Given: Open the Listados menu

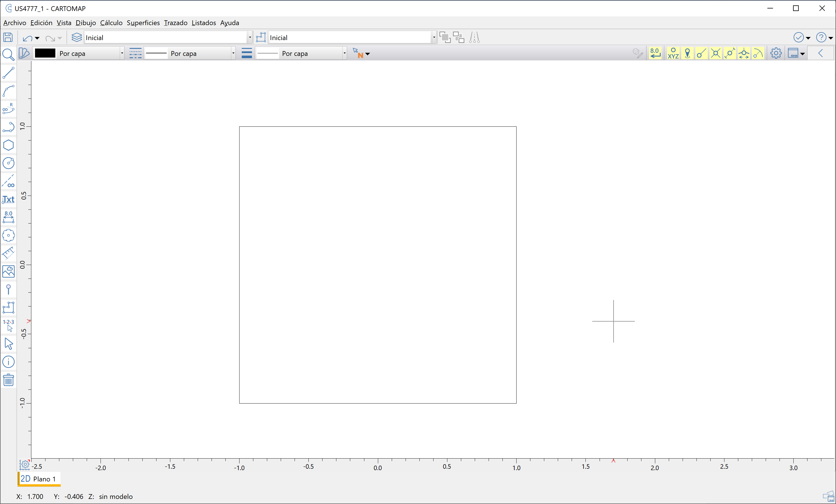Looking at the screenshot, I should pyautogui.click(x=204, y=23).
